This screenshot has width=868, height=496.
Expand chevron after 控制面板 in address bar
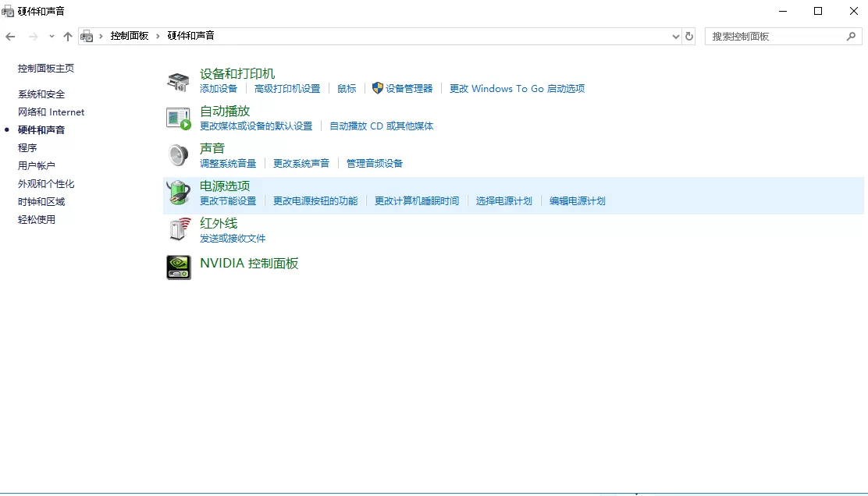(x=158, y=36)
